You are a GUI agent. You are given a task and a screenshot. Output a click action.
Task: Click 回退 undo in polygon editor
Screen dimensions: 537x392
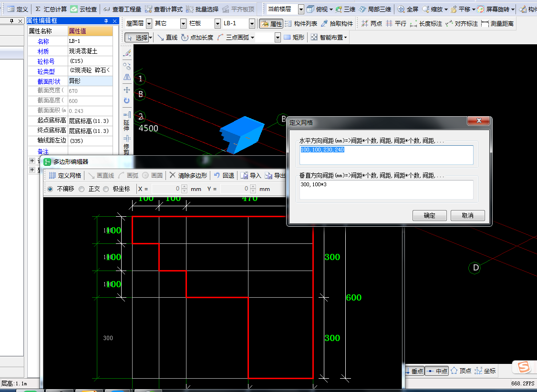tap(224, 175)
